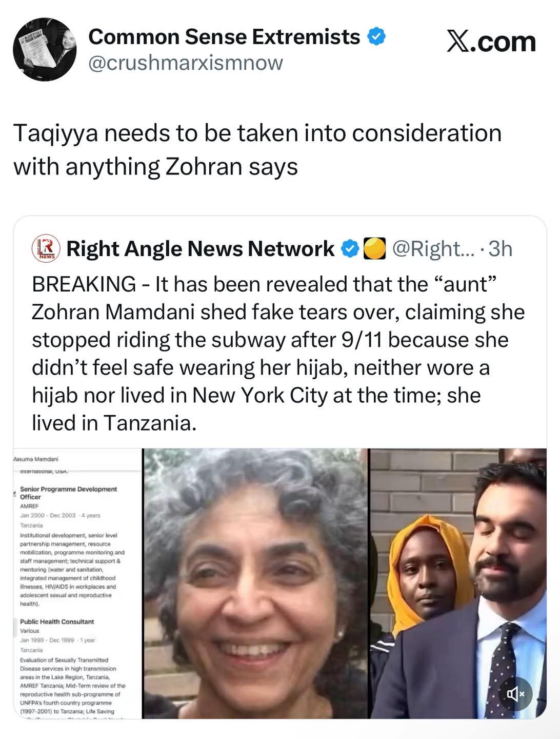
Task: Click the Common Sense Extremists display name
Action: (x=224, y=37)
